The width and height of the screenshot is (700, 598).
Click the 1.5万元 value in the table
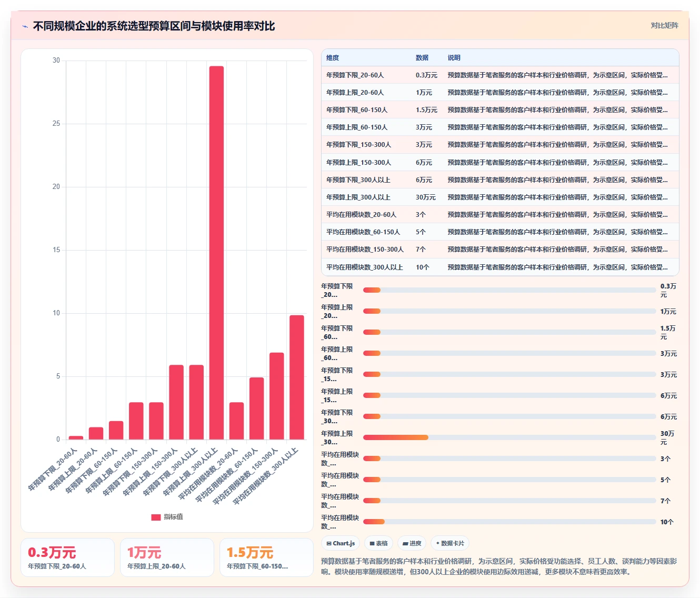pyautogui.click(x=427, y=110)
